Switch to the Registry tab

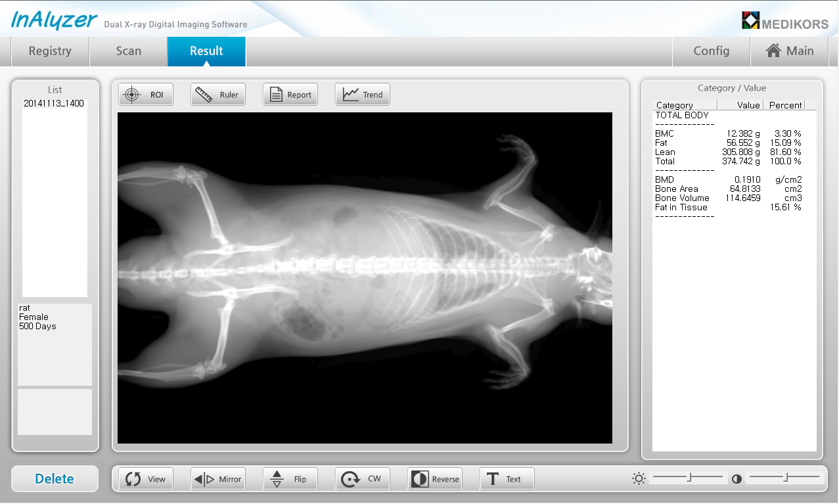click(50, 51)
